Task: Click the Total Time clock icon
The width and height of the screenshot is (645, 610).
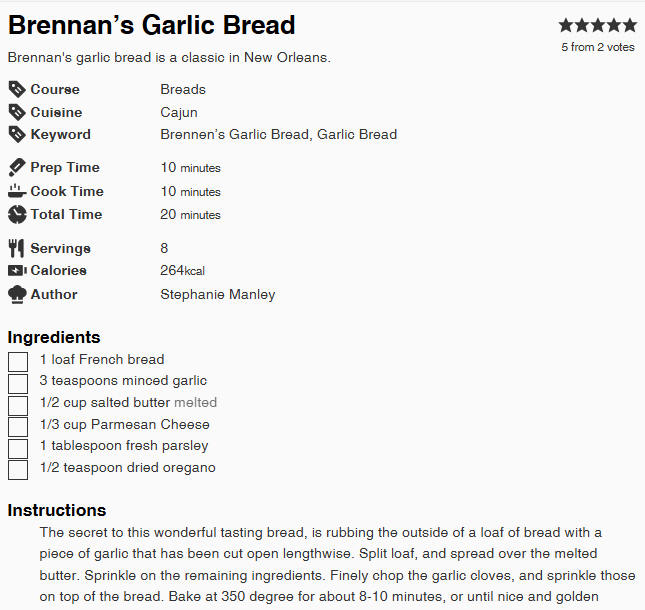Action: coord(17,214)
